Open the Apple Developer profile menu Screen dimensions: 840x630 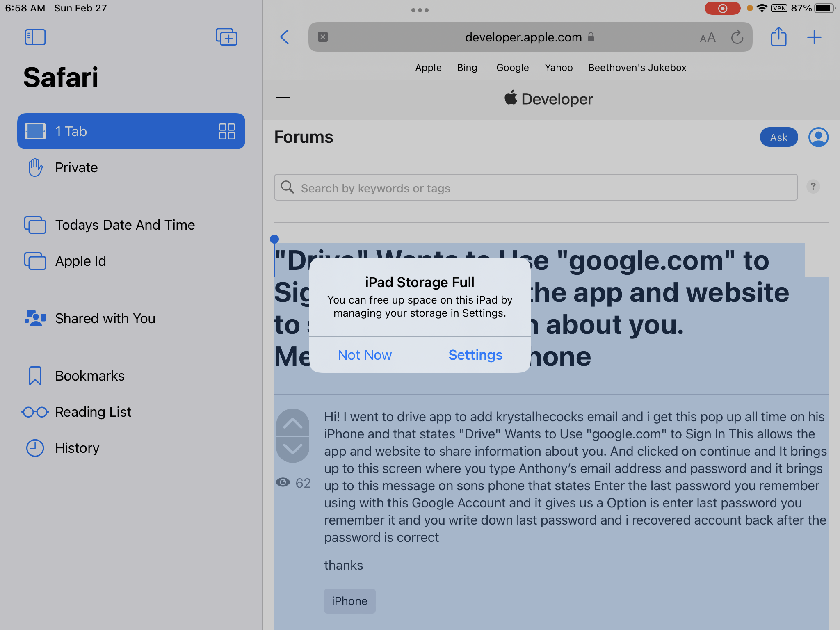coord(818,137)
